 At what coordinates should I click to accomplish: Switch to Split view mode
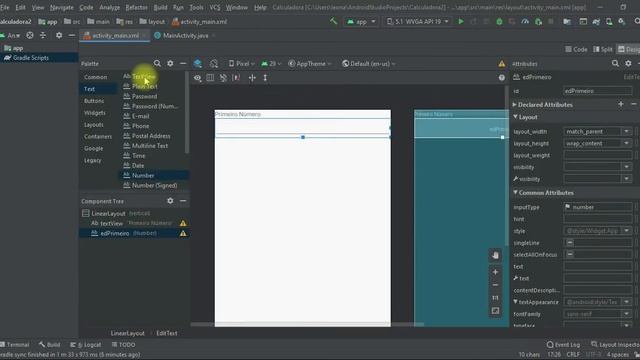(603, 49)
